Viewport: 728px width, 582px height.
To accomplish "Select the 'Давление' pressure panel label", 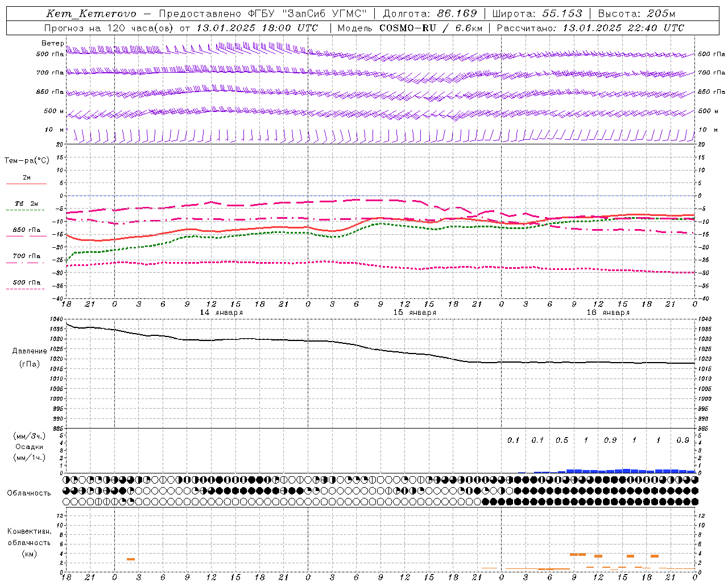I will pos(30,351).
